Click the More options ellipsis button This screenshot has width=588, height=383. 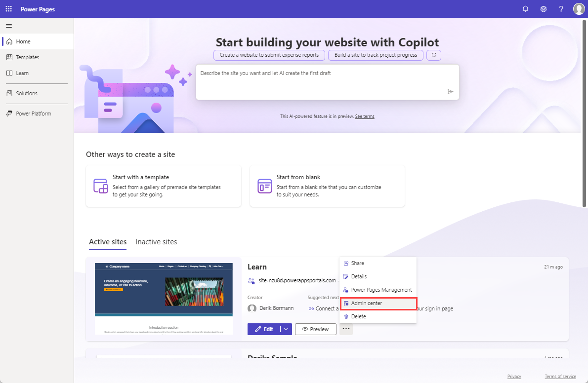(x=346, y=329)
